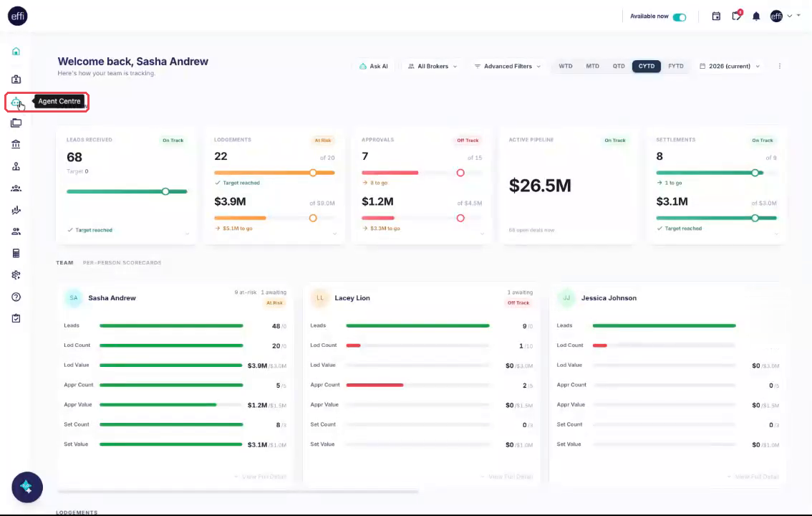812x516 pixels.
Task: Launch the floating AI assistant sparkle button
Action: coord(27,487)
